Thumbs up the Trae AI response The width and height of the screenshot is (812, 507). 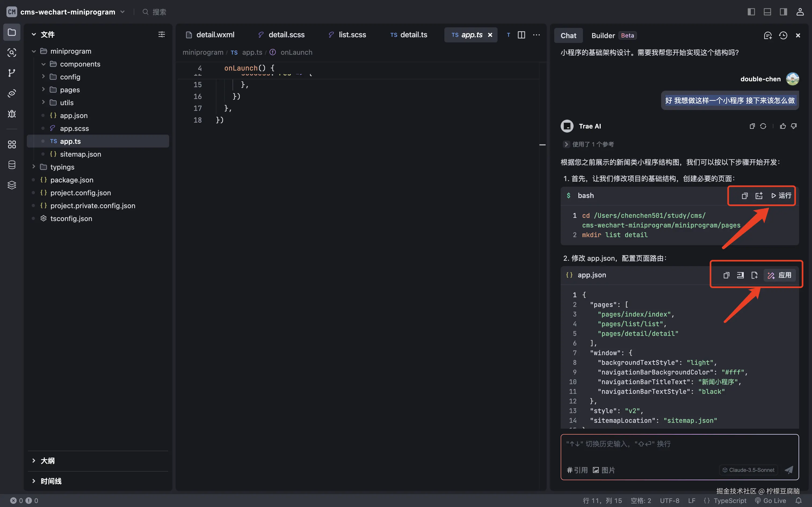783,126
